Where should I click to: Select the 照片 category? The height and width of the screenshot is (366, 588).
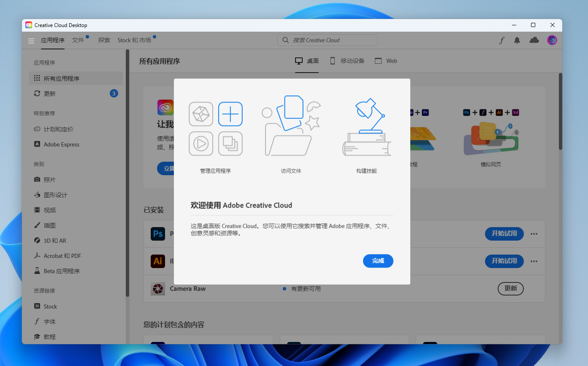pos(76,180)
